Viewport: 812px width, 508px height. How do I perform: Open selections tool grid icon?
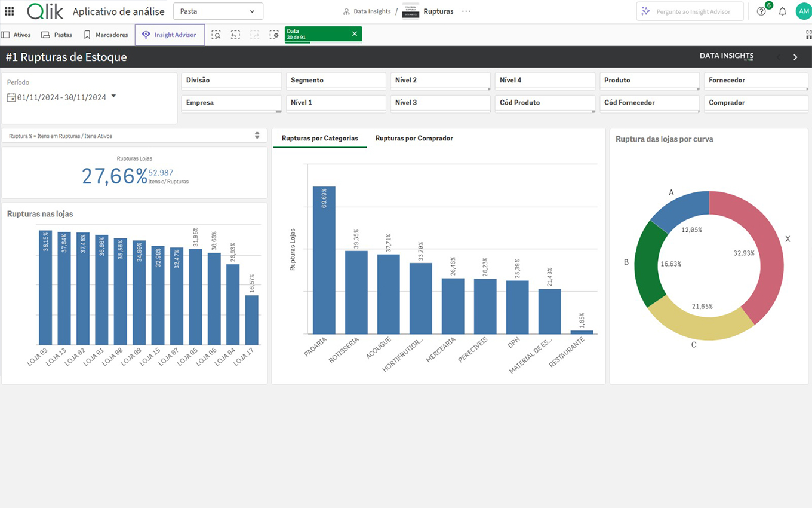pyautogui.click(x=808, y=35)
